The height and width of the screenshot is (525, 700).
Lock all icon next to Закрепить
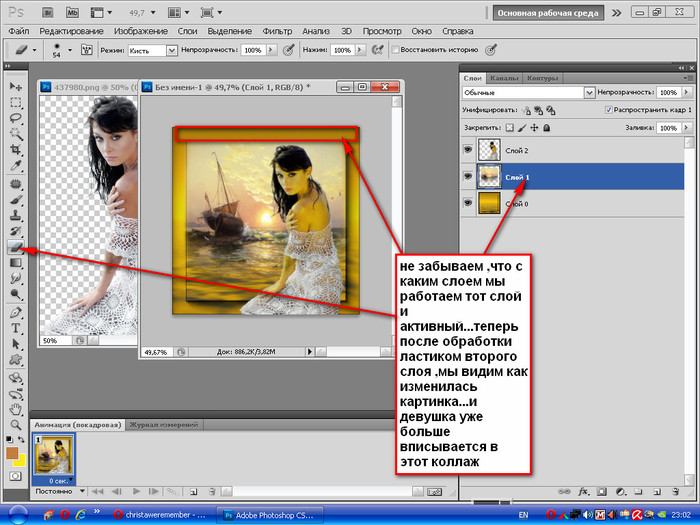546,128
